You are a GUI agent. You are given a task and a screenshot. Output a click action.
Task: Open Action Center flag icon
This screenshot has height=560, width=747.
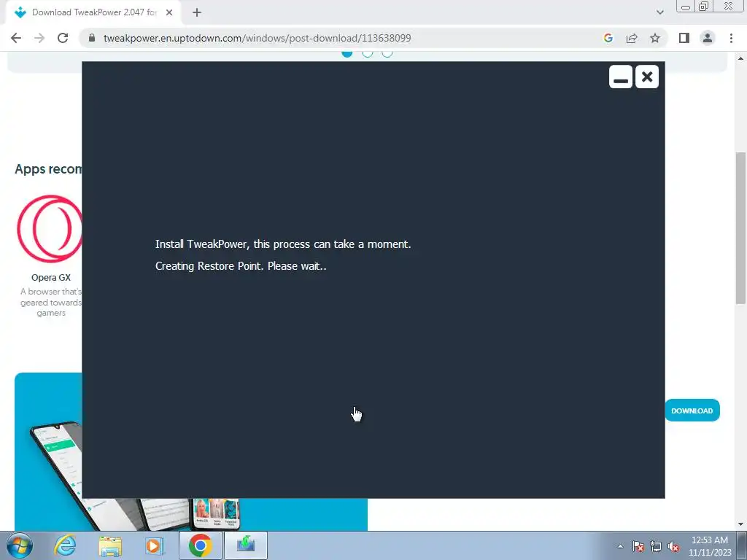(638, 546)
